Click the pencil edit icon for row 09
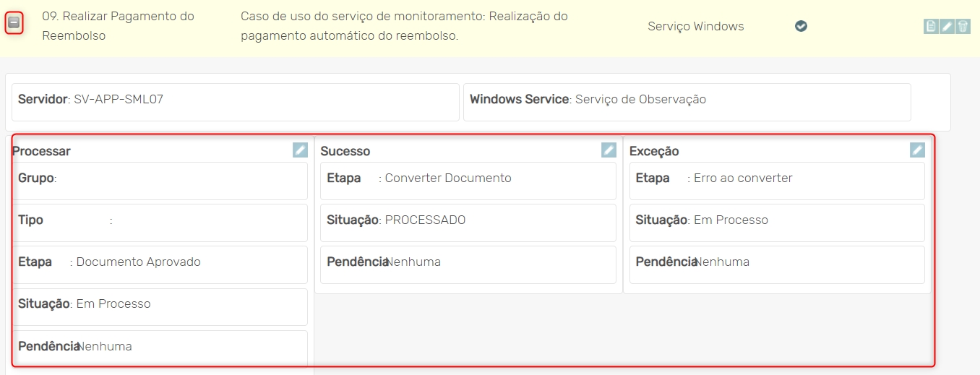980x375 pixels. tap(947, 27)
